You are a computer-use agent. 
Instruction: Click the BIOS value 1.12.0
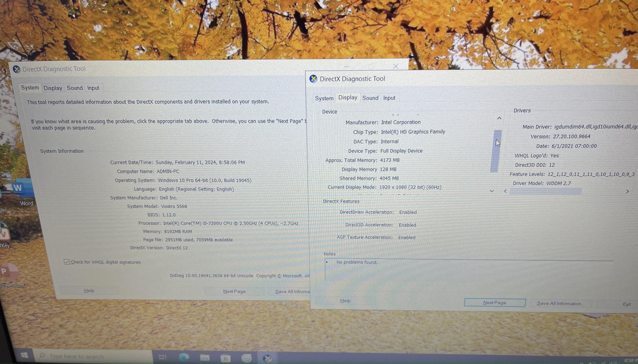(169, 215)
